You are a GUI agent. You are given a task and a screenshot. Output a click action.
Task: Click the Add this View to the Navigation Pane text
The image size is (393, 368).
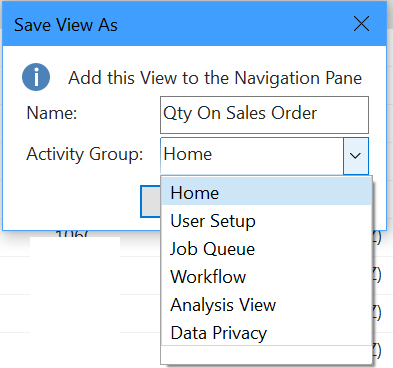[215, 78]
